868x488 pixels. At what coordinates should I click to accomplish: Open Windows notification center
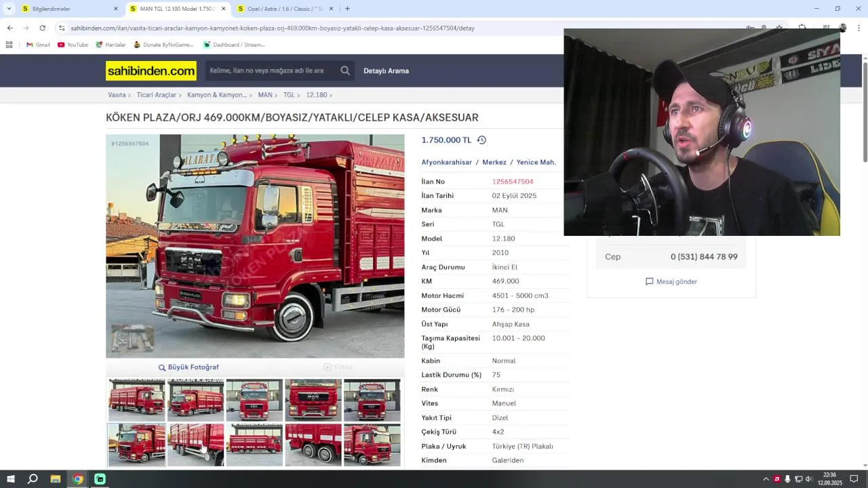[854, 479]
